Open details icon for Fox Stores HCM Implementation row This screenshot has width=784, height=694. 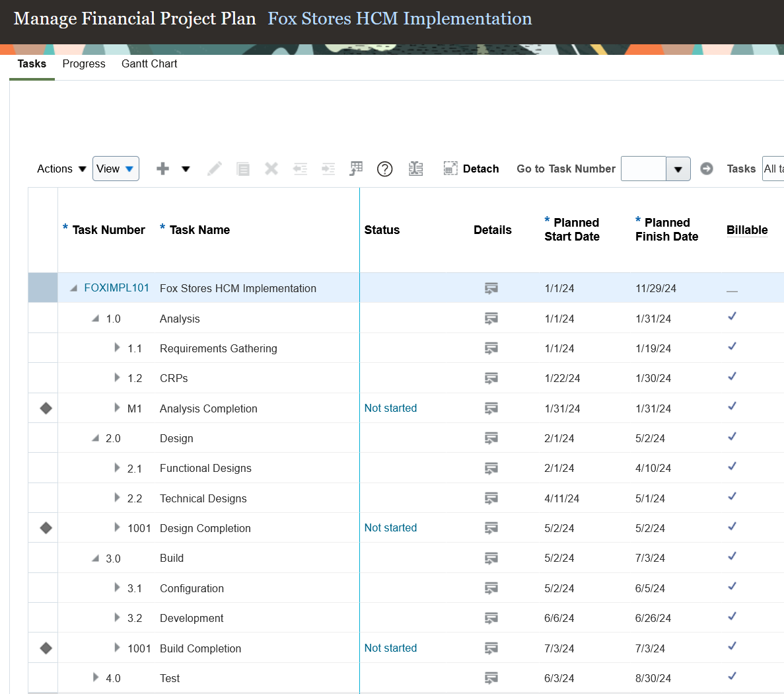point(491,289)
